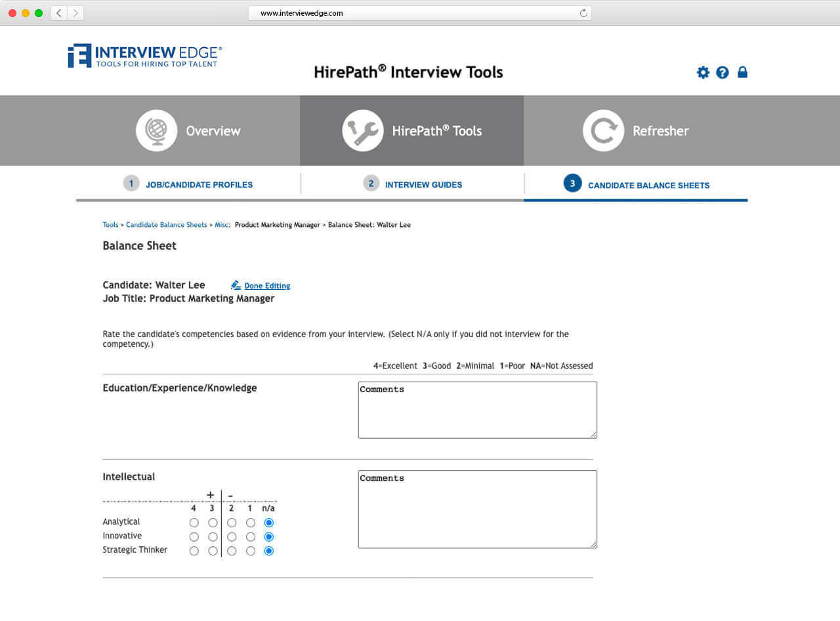The image size is (840, 621).
Task: Click the browser address bar
Action: pyautogui.click(x=420, y=13)
